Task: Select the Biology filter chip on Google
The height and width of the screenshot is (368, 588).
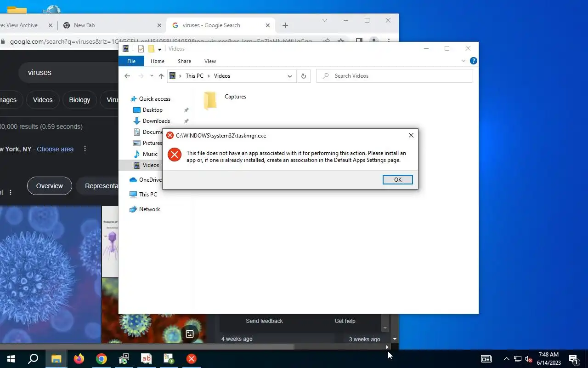Action: click(79, 100)
